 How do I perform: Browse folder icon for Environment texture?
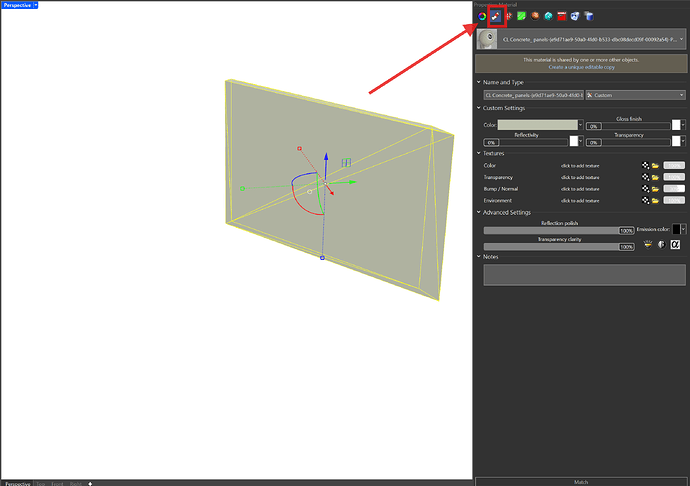[x=655, y=200]
